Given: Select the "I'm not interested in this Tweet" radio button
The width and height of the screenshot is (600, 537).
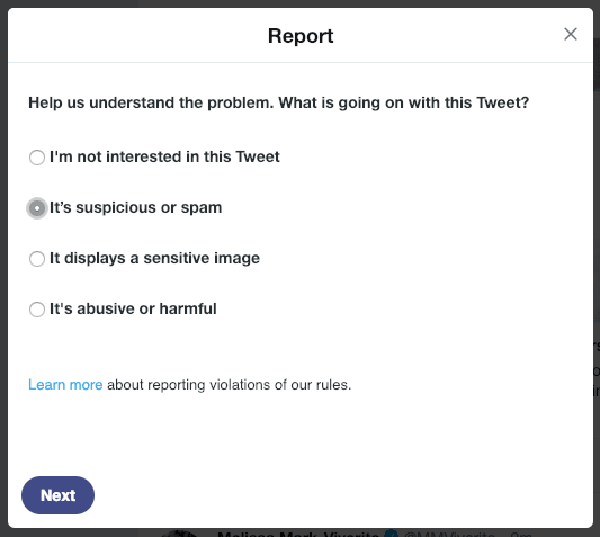Looking at the screenshot, I should (37, 157).
